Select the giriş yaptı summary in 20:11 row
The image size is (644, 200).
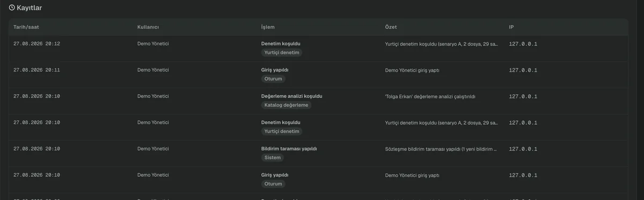pos(412,70)
